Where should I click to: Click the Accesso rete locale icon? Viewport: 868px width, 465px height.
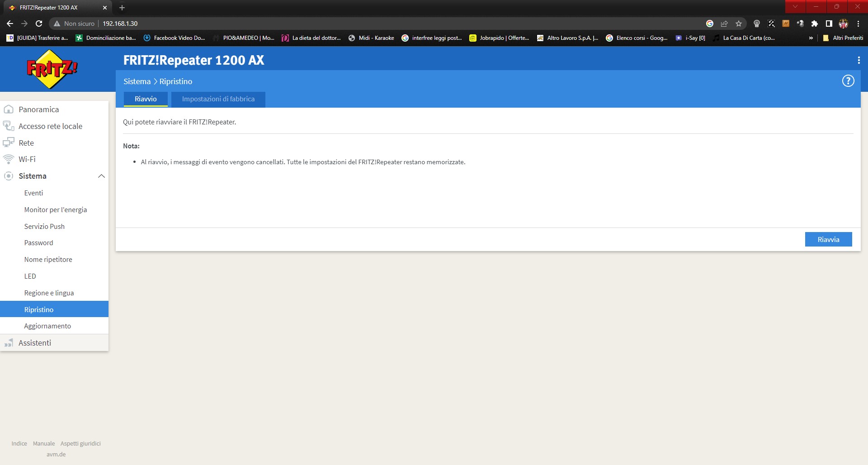(9, 126)
